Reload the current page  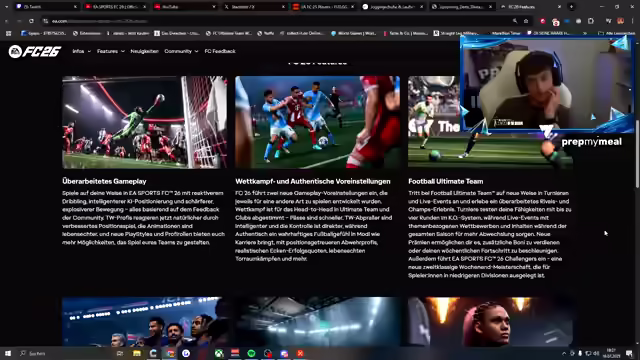click(x=31, y=21)
